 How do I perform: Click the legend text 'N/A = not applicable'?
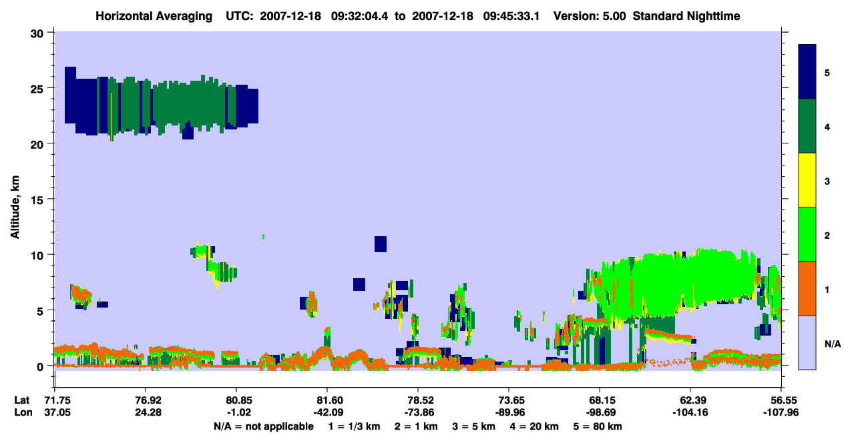coord(264,426)
